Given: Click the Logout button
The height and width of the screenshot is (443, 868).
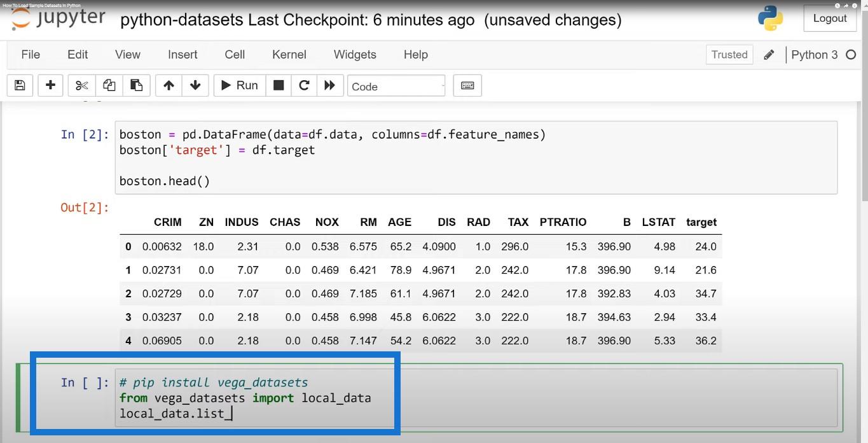Looking at the screenshot, I should 830,18.
